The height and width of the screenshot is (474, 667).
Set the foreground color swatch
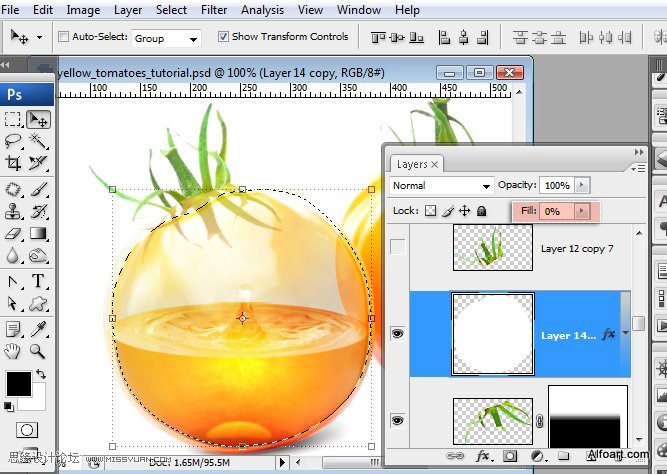[19, 384]
